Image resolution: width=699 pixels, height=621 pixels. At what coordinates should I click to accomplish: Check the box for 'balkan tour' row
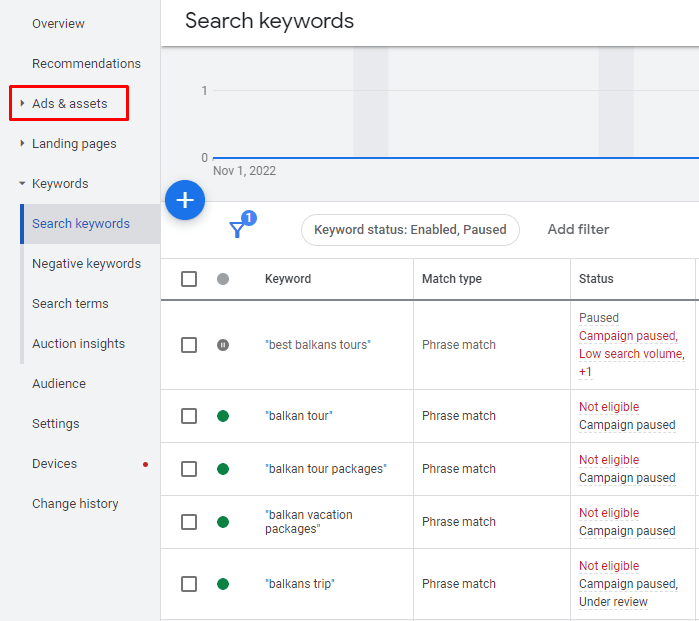click(x=189, y=416)
